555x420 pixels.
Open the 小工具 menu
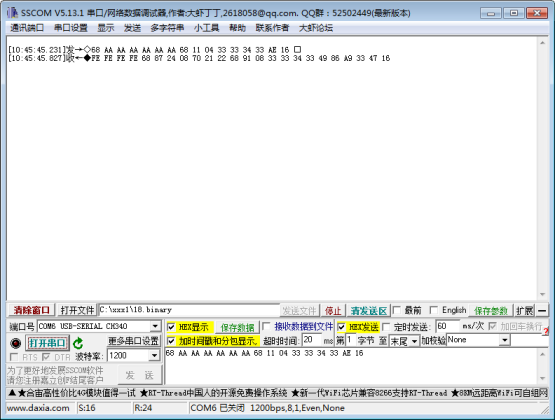(206, 28)
